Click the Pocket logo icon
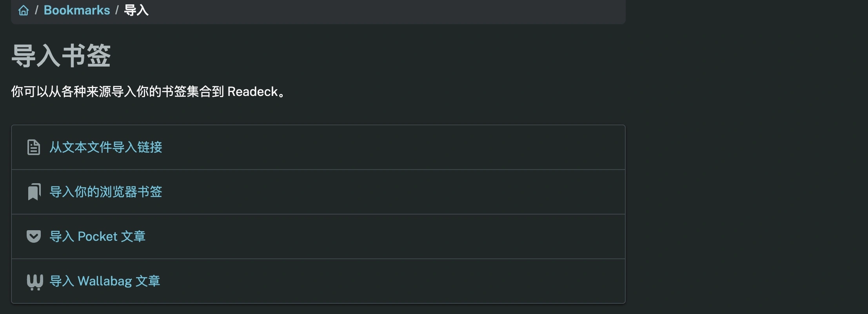The image size is (868, 314). point(34,236)
